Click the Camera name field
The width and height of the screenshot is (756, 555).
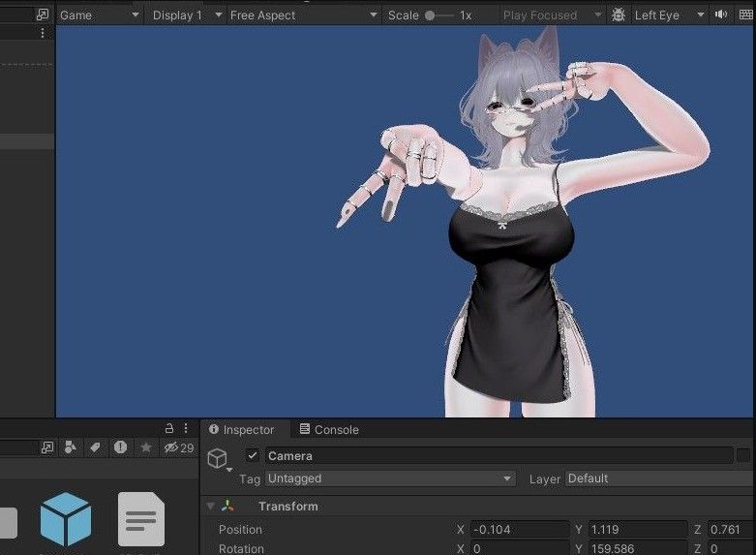coord(499,455)
